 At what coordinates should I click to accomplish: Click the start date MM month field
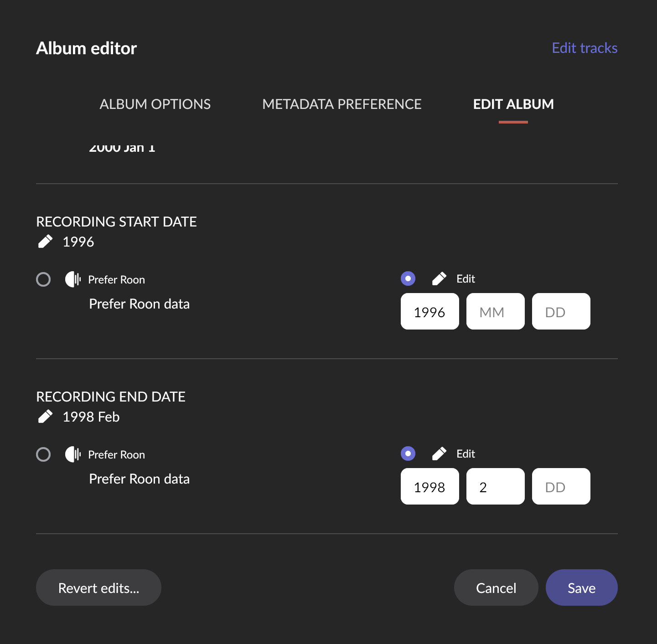pyautogui.click(x=495, y=312)
